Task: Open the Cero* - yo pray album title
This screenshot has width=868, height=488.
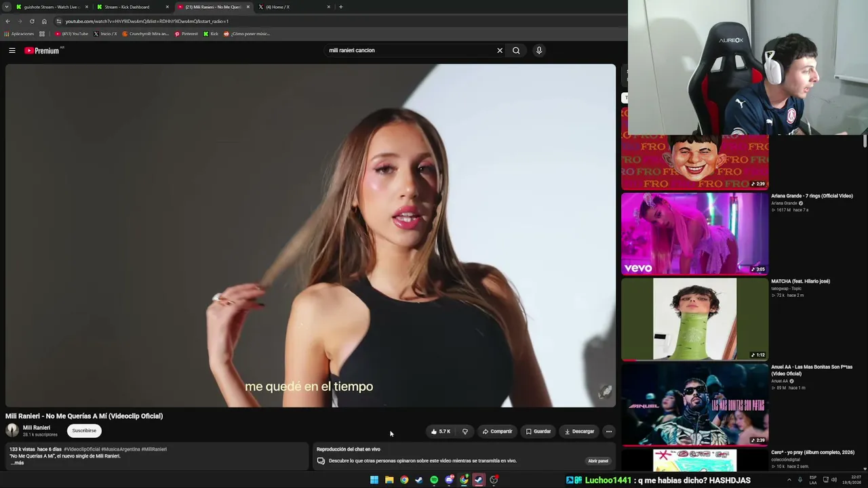Action: pyautogui.click(x=812, y=452)
